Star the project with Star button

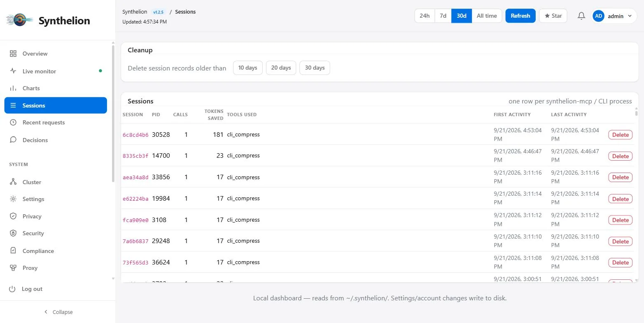(x=553, y=16)
